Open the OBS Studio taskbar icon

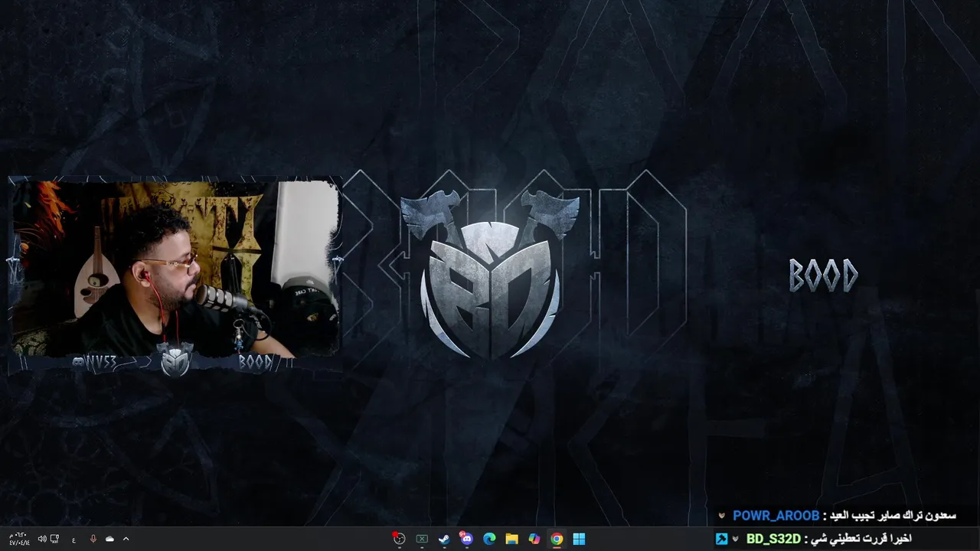tap(399, 539)
